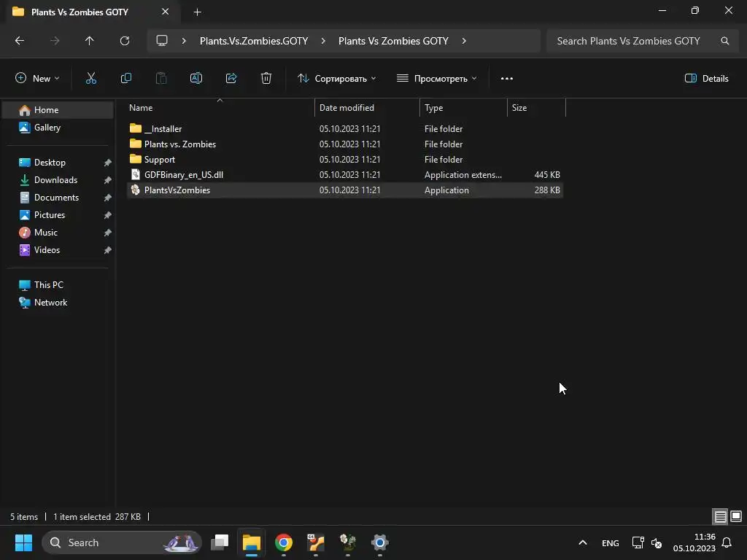Click the taskbar Search box
The height and width of the screenshot is (560, 747).
click(x=122, y=542)
